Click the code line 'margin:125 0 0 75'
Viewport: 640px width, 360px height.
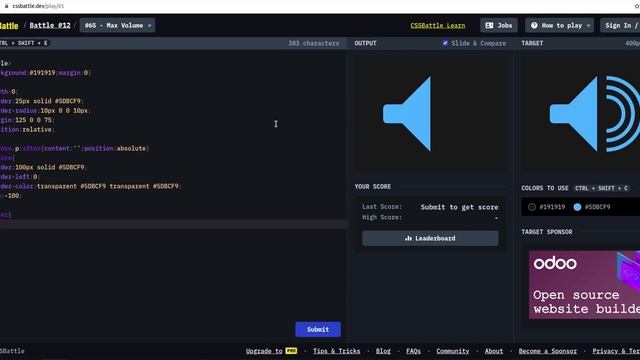pyautogui.click(x=27, y=120)
